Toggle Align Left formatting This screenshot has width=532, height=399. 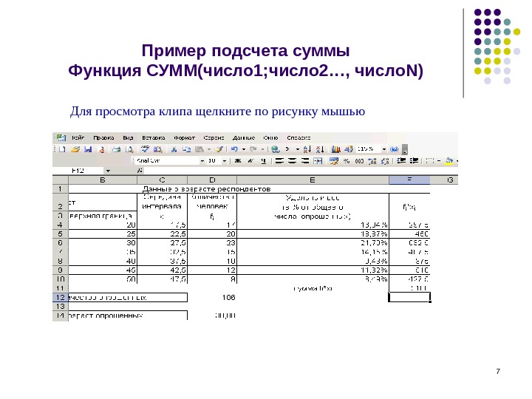coord(279,161)
